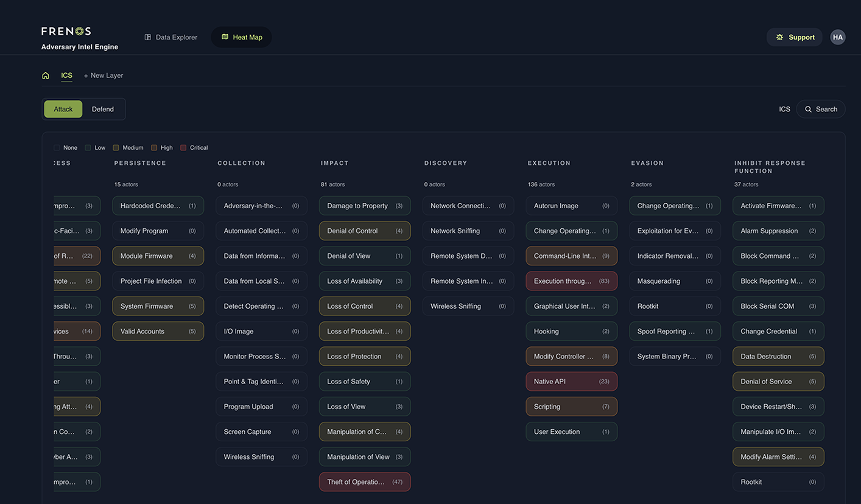The height and width of the screenshot is (504, 861).
Task: Open the HA user avatar
Action: [838, 37]
